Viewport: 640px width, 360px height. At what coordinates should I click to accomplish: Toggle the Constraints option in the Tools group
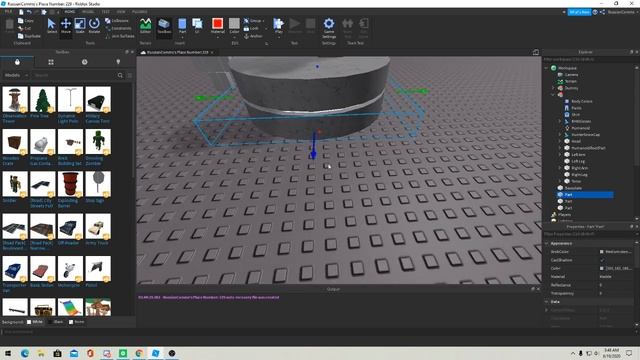[x=118, y=28]
